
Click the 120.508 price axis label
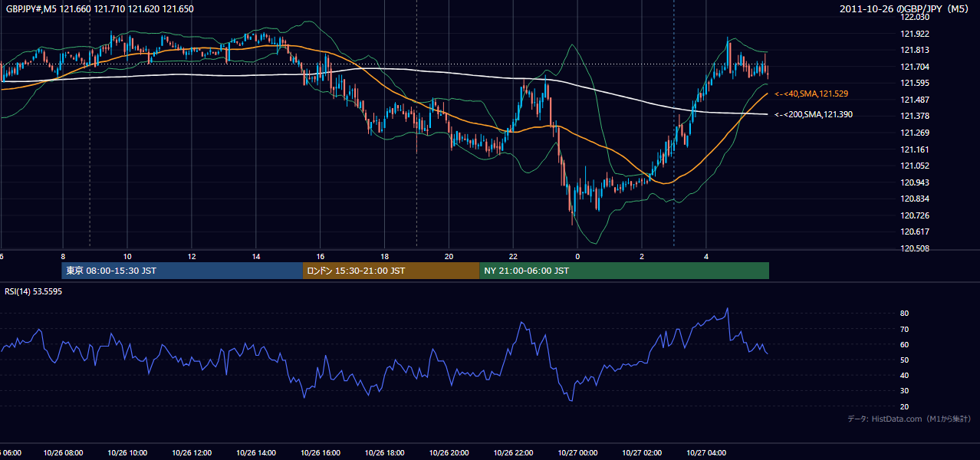[914, 248]
